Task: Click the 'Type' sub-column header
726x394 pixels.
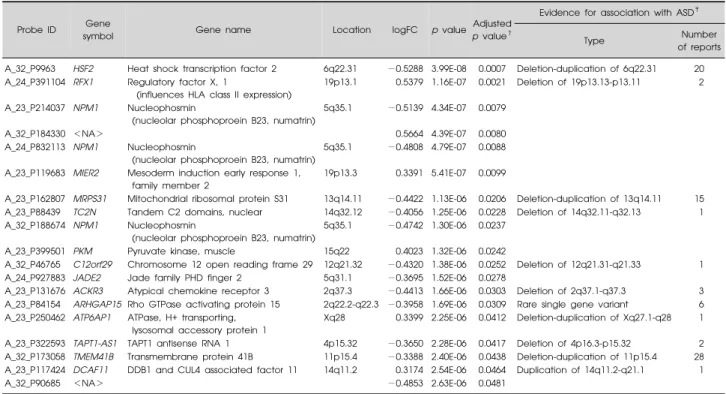Action: (x=594, y=41)
